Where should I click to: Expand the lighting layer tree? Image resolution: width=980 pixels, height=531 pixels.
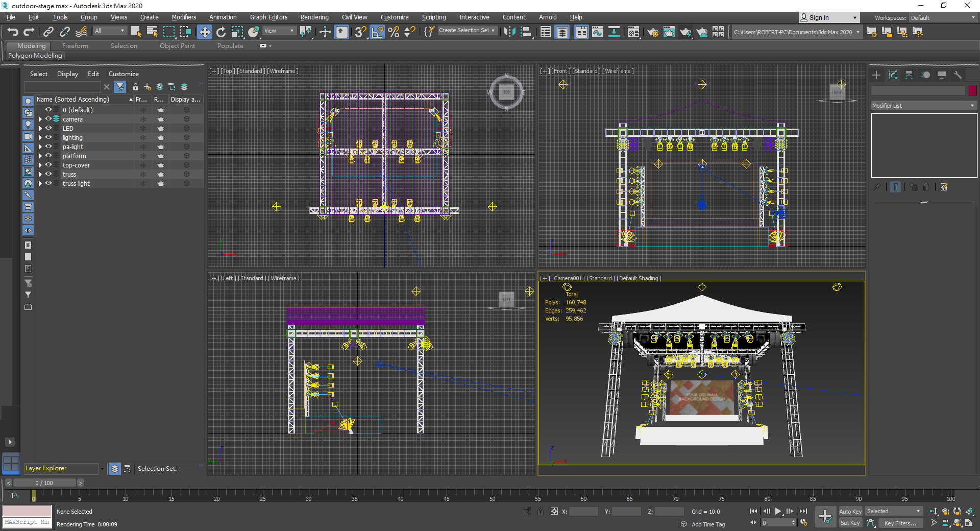[x=40, y=138]
